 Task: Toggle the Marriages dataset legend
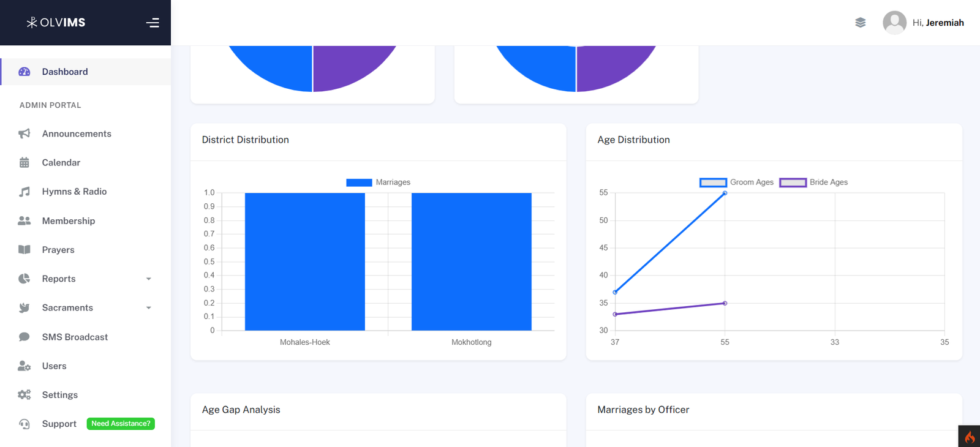(378, 182)
